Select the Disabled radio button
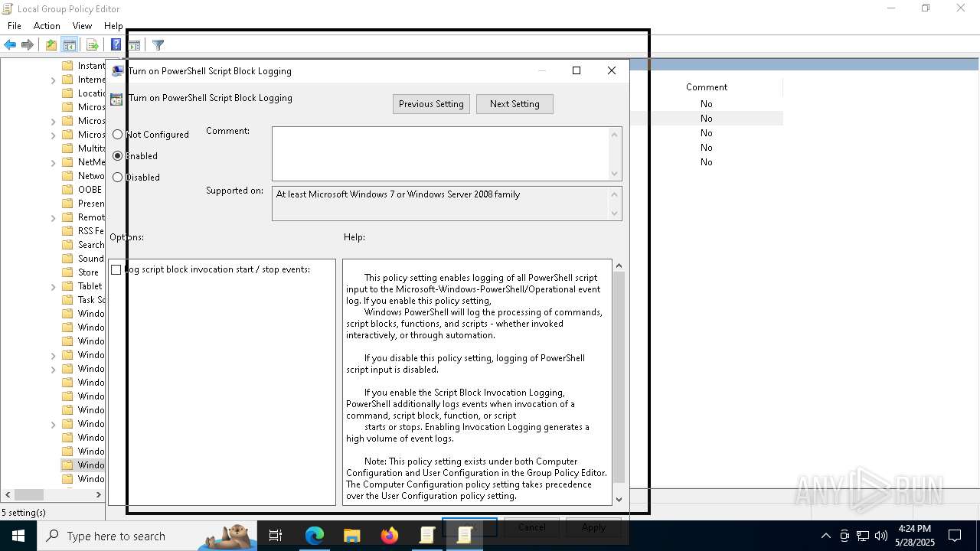Image resolution: width=980 pixels, height=551 pixels. click(x=117, y=178)
